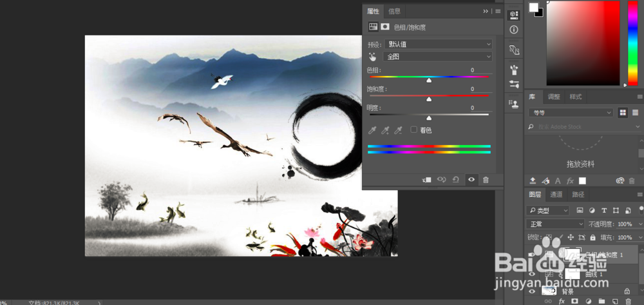Toggle the layer filtering on/off switch
The height and width of the screenshot is (305, 644).
pos(641,210)
